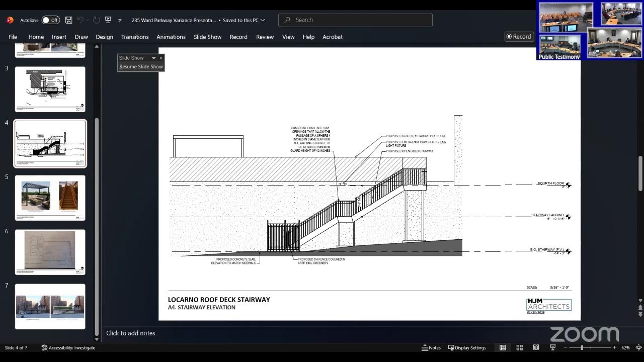Image resolution: width=644 pixels, height=362 pixels.
Task: Click the slide panel scroll down arrow
Action: click(x=97, y=339)
